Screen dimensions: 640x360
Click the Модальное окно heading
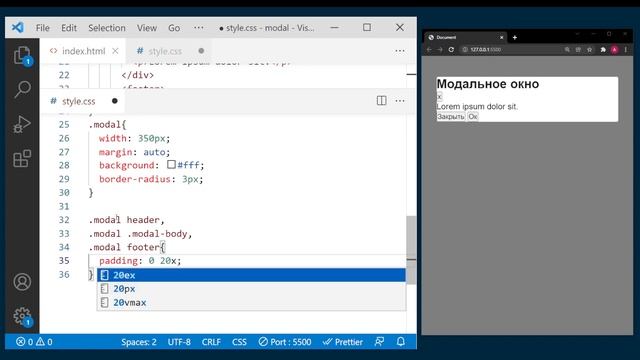point(488,84)
